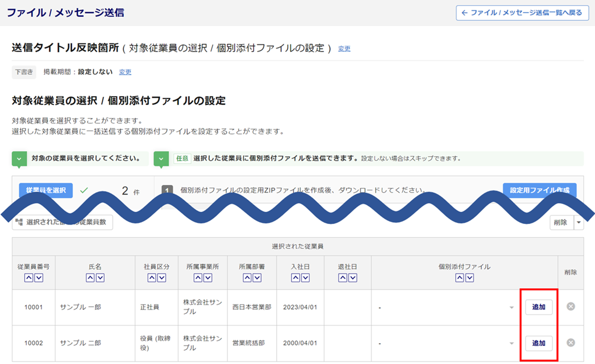Open the 削除 dropdown arrow
595x364 pixels.
click(x=578, y=223)
